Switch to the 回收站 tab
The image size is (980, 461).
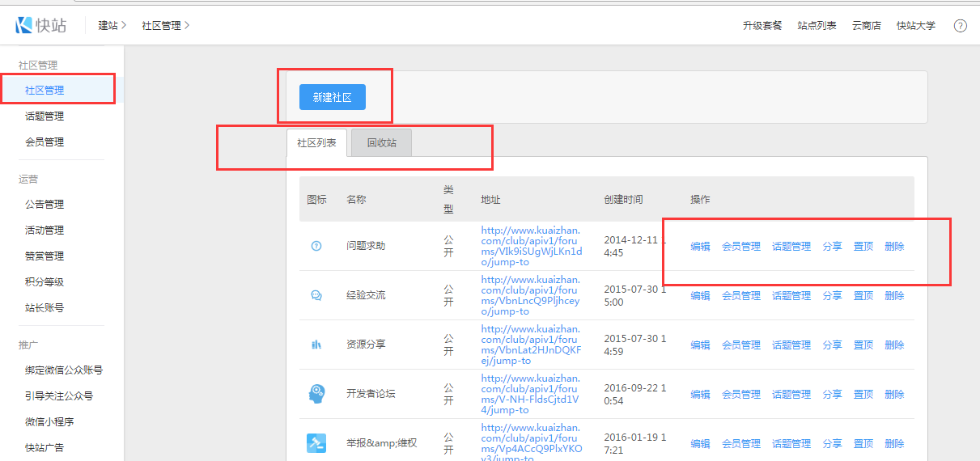point(381,142)
